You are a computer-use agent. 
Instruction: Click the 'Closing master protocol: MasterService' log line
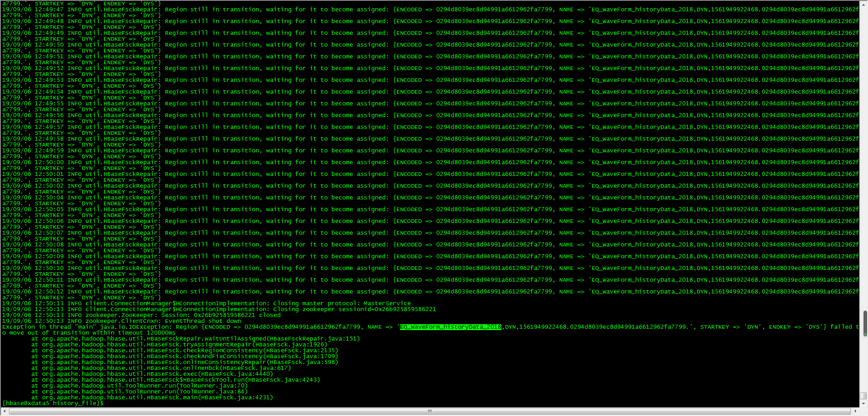pos(207,303)
